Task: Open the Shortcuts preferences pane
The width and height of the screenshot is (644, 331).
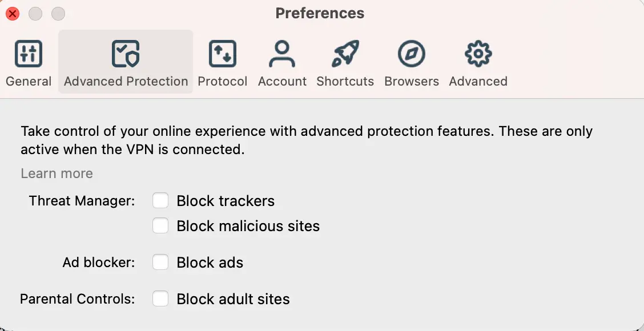Action: click(x=345, y=63)
